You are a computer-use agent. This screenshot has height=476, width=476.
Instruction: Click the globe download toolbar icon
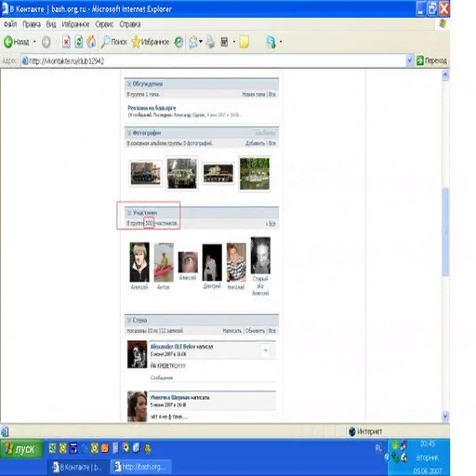pyautogui.click(x=271, y=42)
